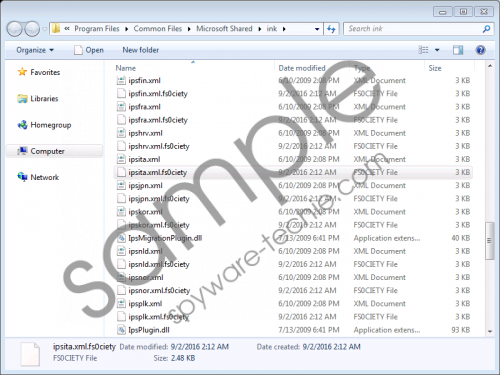
Task: Select file name ipsjpn.xml.fs0ciety
Action: pyautogui.click(x=159, y=199)
